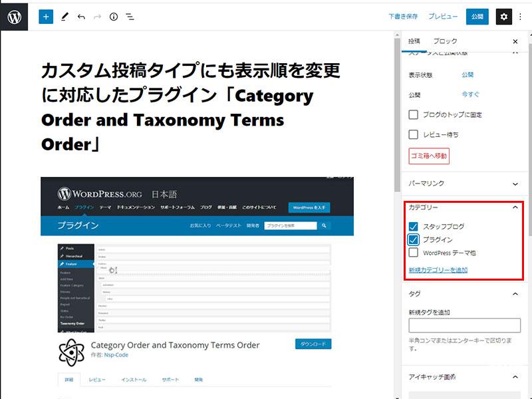Click the 新規タグを追加 input field
The height and width of the screenshot is (399, 532).
coord(464,325)
